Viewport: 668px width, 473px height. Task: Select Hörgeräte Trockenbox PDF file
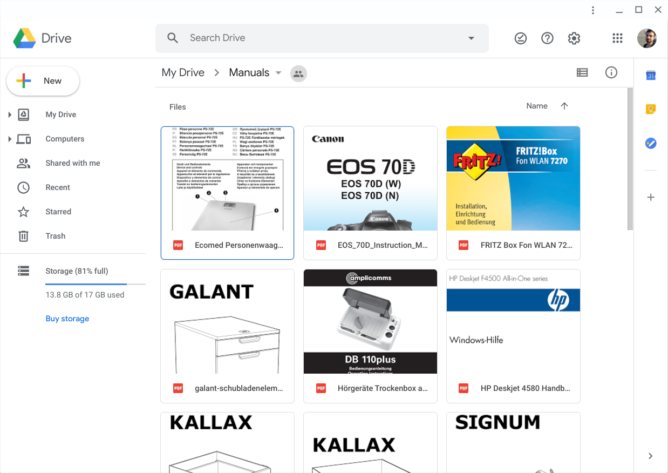pyautogui.click(x=370, y=336)
